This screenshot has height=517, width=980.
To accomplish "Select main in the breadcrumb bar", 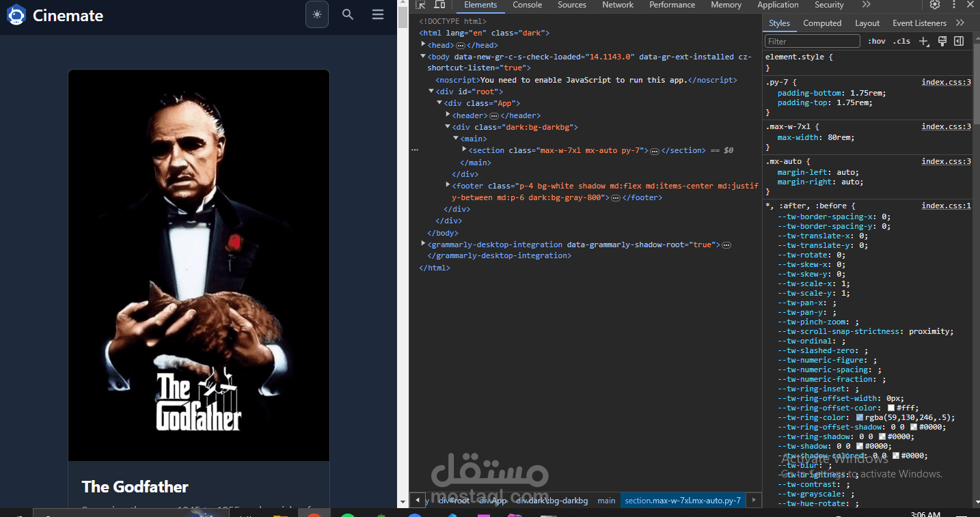I will tap(606, 501).
